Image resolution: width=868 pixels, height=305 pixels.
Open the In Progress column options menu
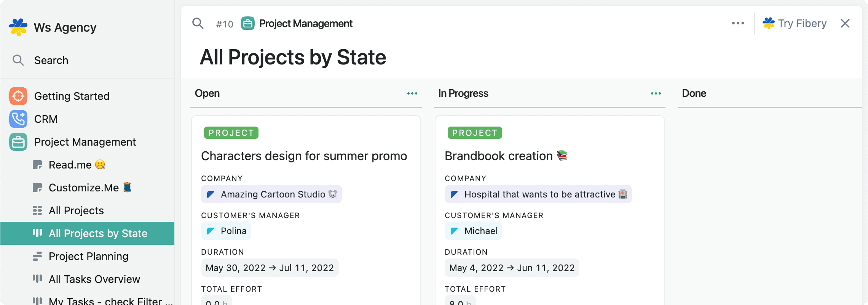coord(655,93)
